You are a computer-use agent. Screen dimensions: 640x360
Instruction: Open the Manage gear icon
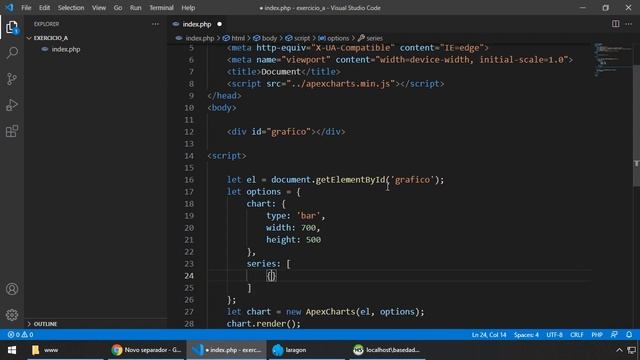[x=12, y=315]
